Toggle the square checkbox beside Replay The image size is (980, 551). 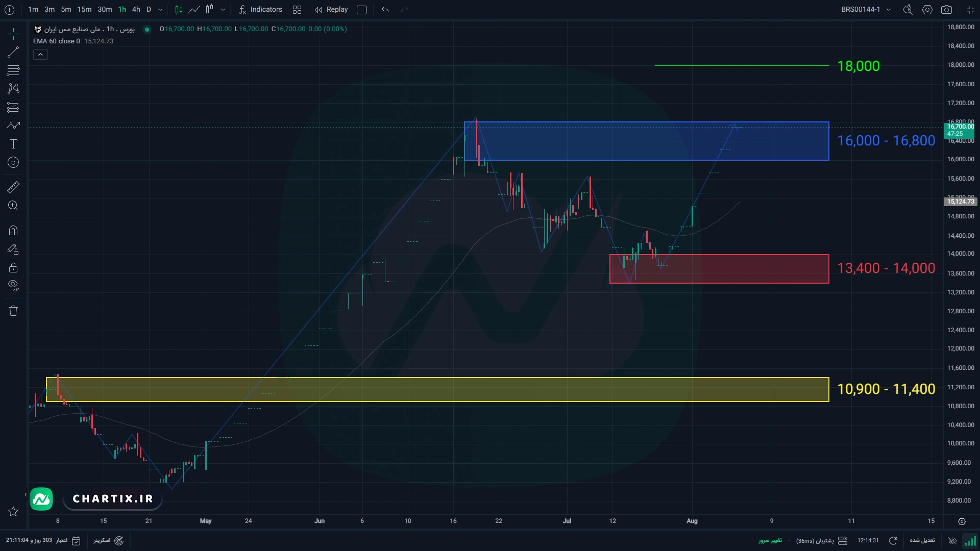point(361,10)
